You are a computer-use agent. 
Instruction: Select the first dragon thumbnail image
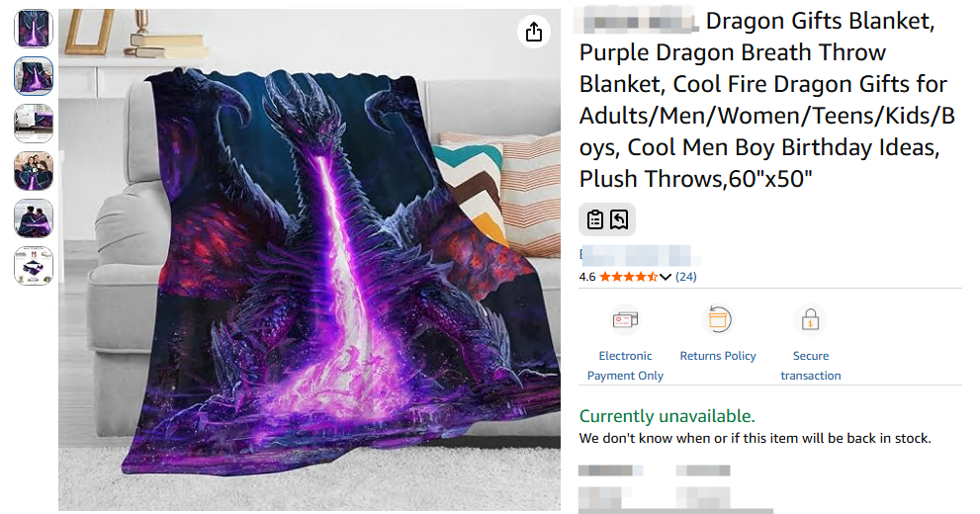[x=34, y=29]
